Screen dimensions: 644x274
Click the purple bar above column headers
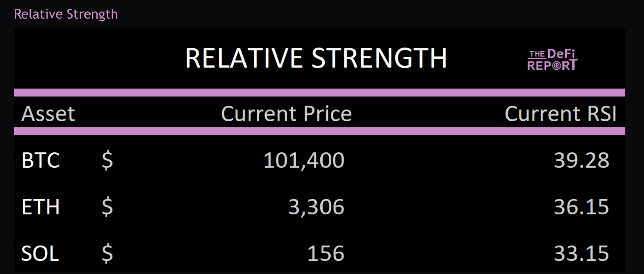click(x=319, y=92)
